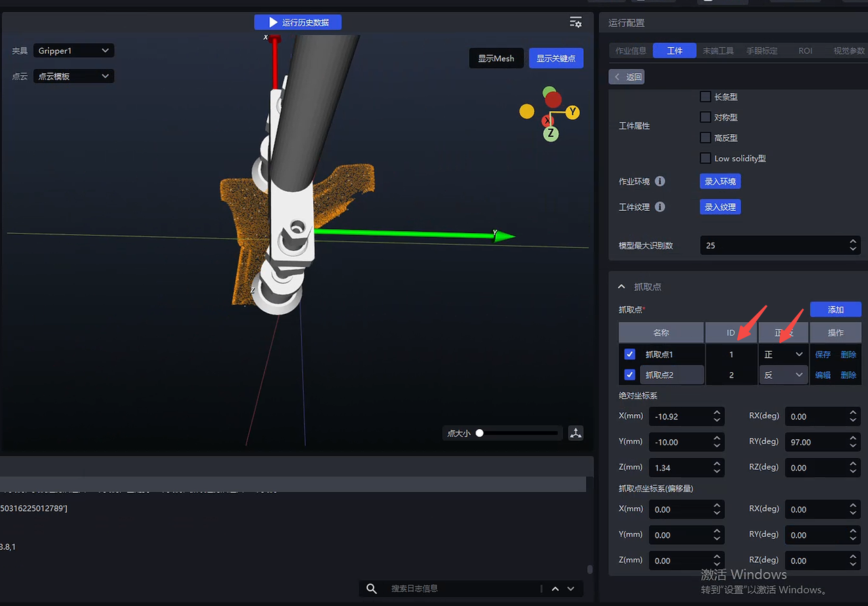Click the up arrow in log search bar

[x=555, y=588]
